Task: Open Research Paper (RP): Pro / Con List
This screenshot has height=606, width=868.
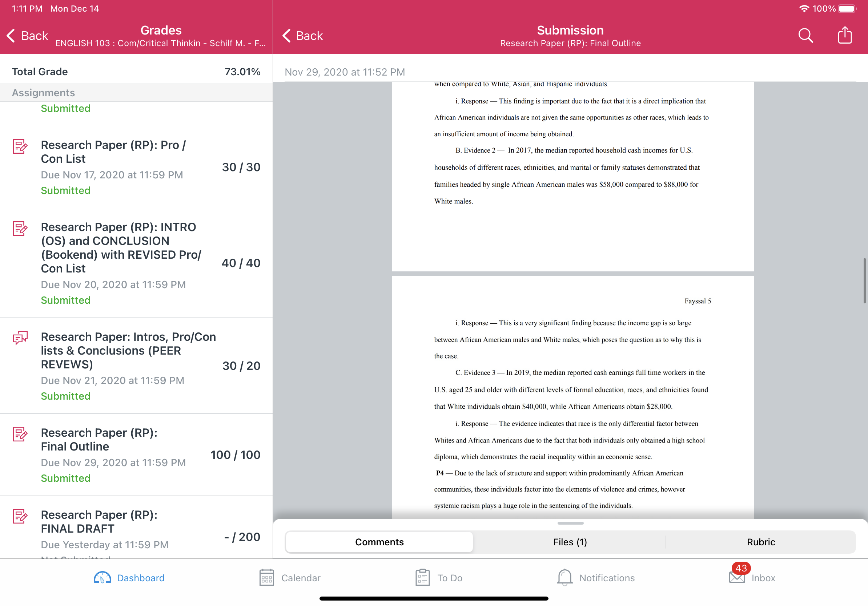Action: click(136, 167)
